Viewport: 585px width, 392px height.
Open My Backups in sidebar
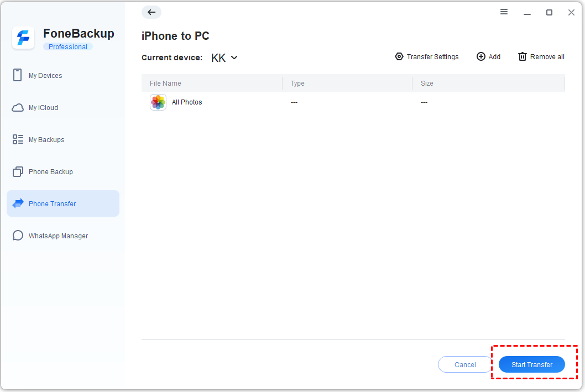point(63,139)
